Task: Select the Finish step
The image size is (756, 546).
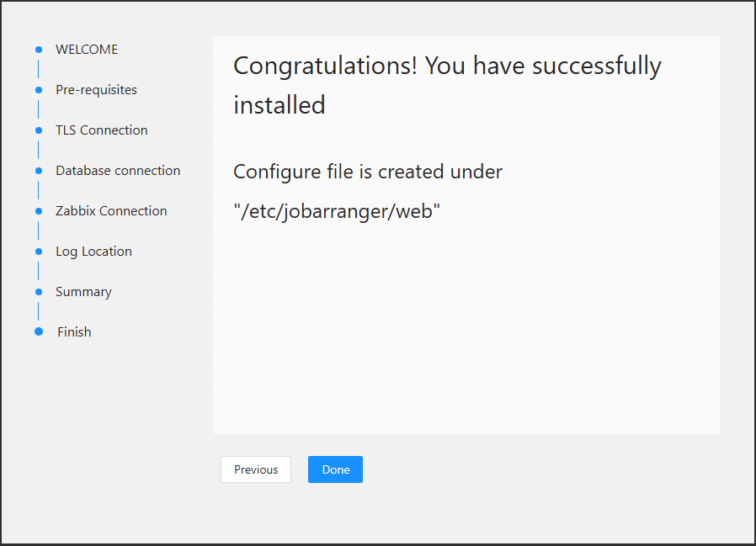Action: point(74,332)
